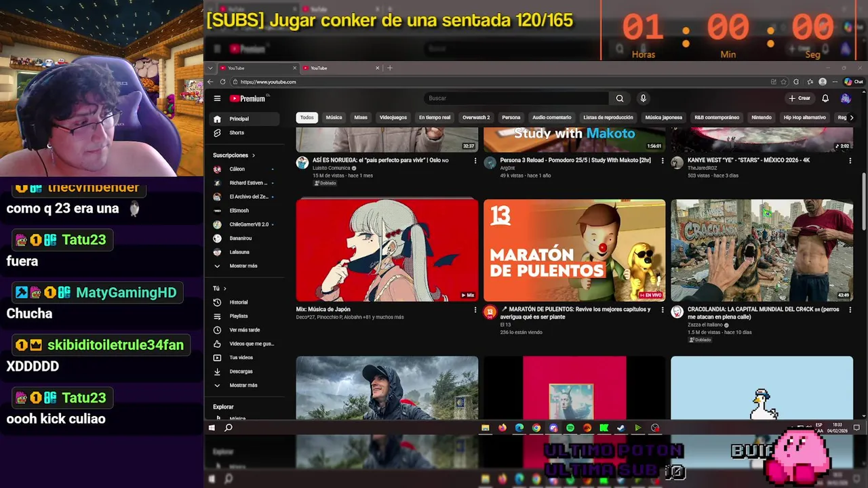Expand the Suscripciones section chevron
Viewport: 868px width, 488px height.
[x=254, y=155]
